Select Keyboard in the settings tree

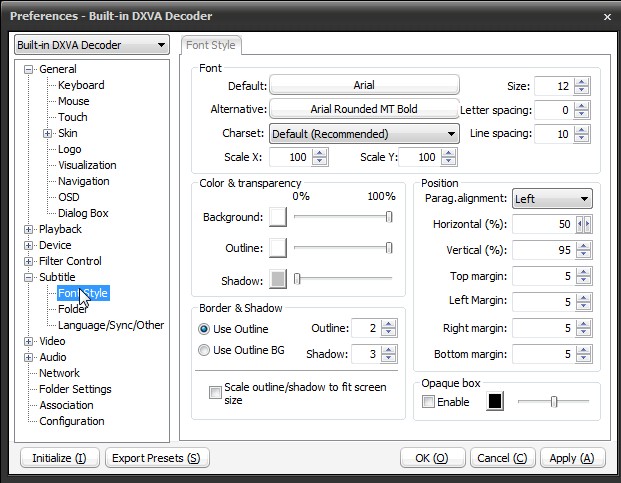[x=81, y=85]
